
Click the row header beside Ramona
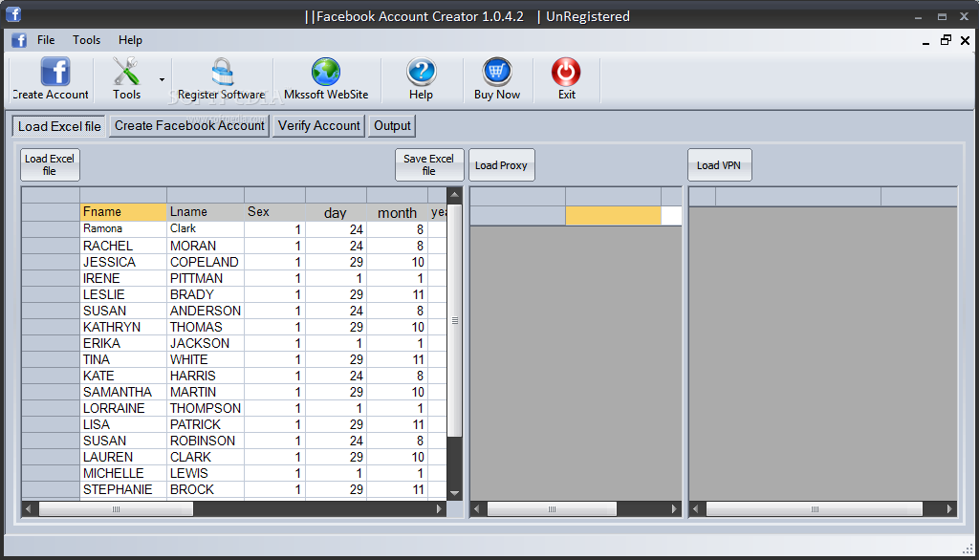tap(51, 229)
